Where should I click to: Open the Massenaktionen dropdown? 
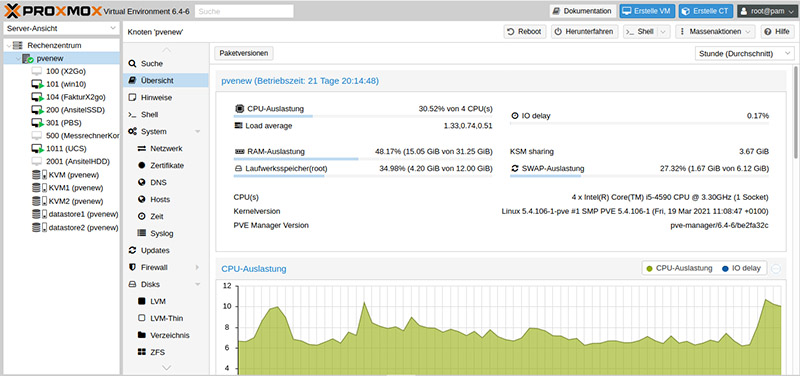[x=715, y=32]
